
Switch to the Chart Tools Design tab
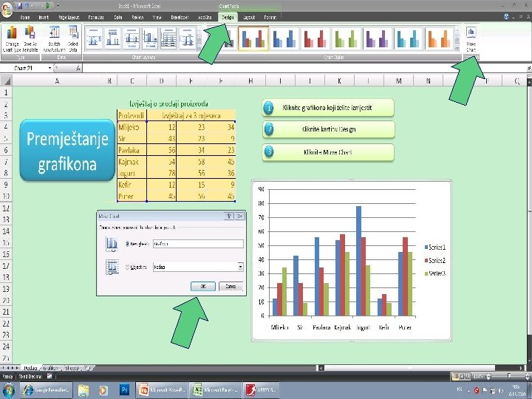coord(228,17)
